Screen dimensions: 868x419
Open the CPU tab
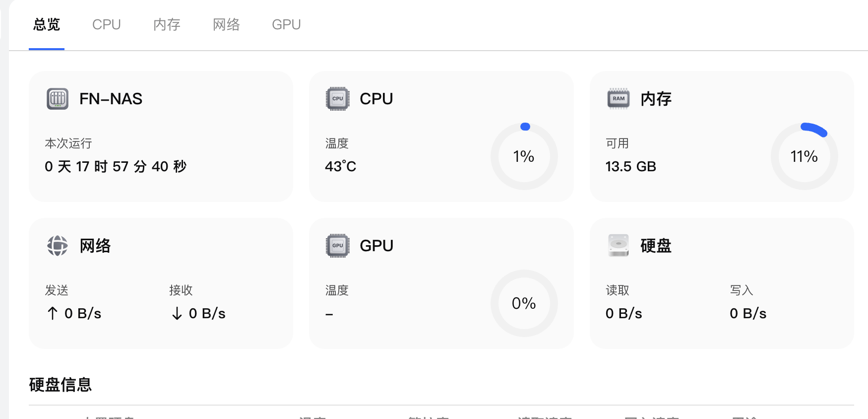[x=107, y=24]
